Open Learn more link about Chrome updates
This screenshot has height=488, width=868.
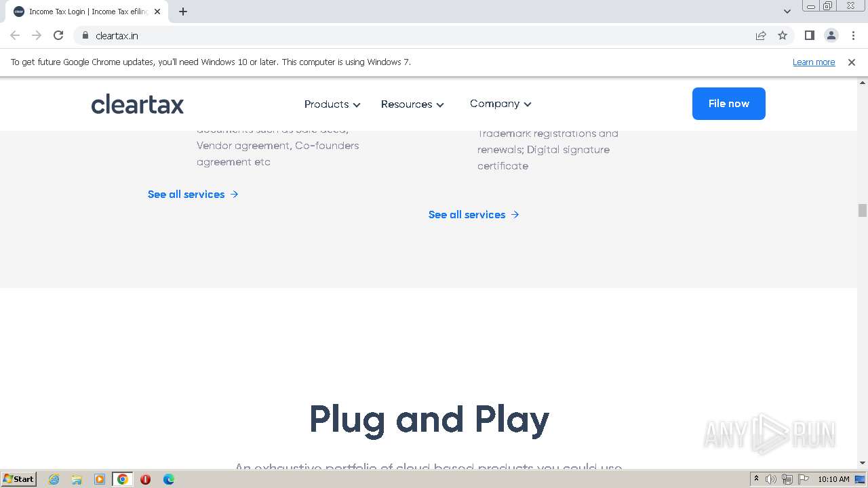(x=814, y=62)
